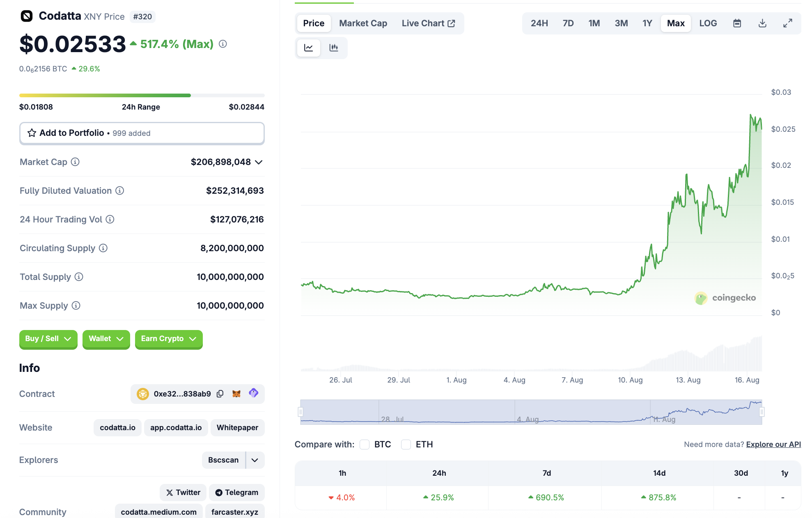Viewport: 812px width, 518px height.
Task: Download chart data icon
Action: coord(762,23)
